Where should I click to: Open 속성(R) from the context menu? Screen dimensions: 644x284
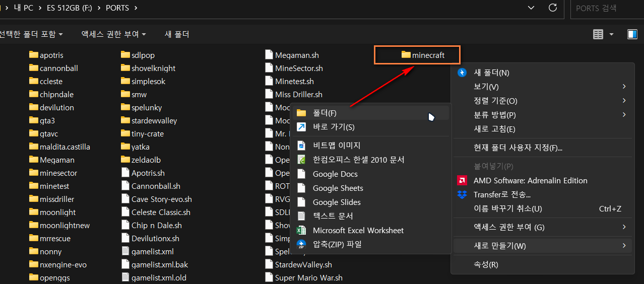[542, 264]
